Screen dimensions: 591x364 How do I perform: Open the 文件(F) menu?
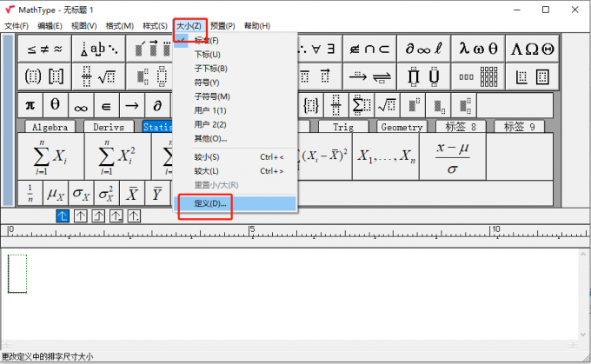click(17, 26)
